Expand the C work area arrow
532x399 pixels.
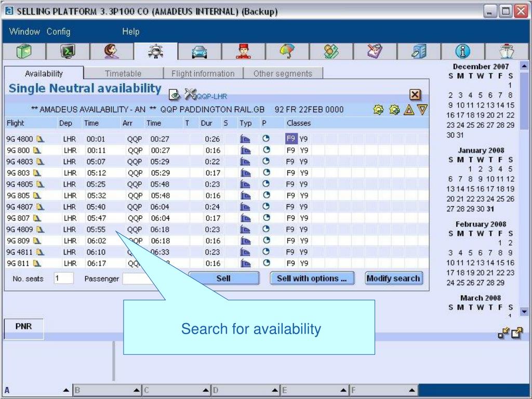206,390
